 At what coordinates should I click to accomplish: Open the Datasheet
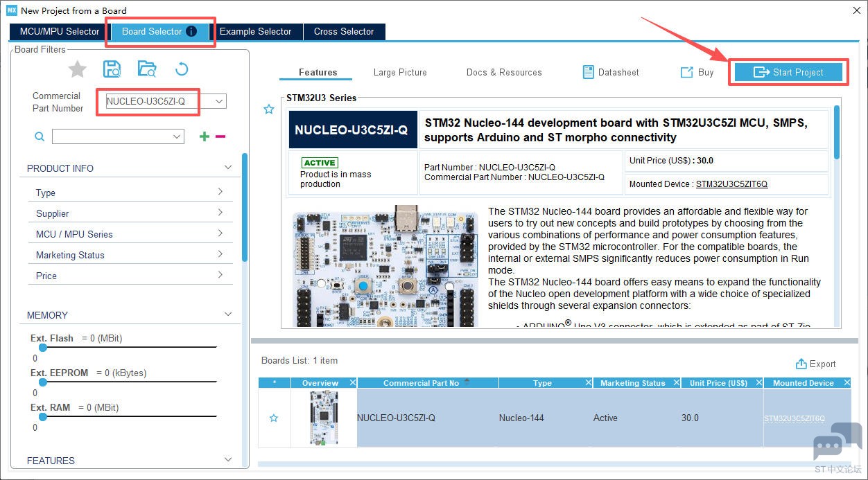611,72
